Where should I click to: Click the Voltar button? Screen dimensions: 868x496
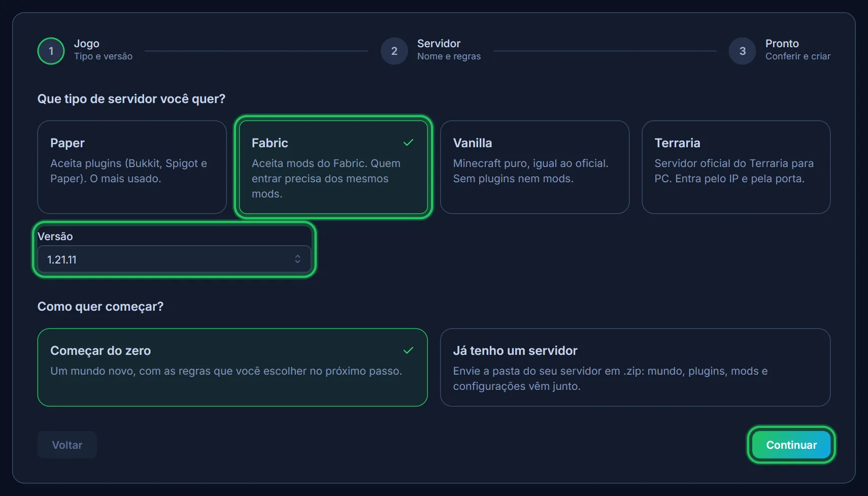click(67, 445)
